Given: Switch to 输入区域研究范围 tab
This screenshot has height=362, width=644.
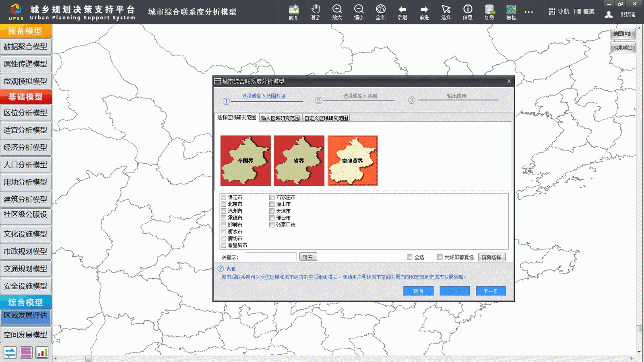Looking at the screenshot, I should tap(280, 118).
